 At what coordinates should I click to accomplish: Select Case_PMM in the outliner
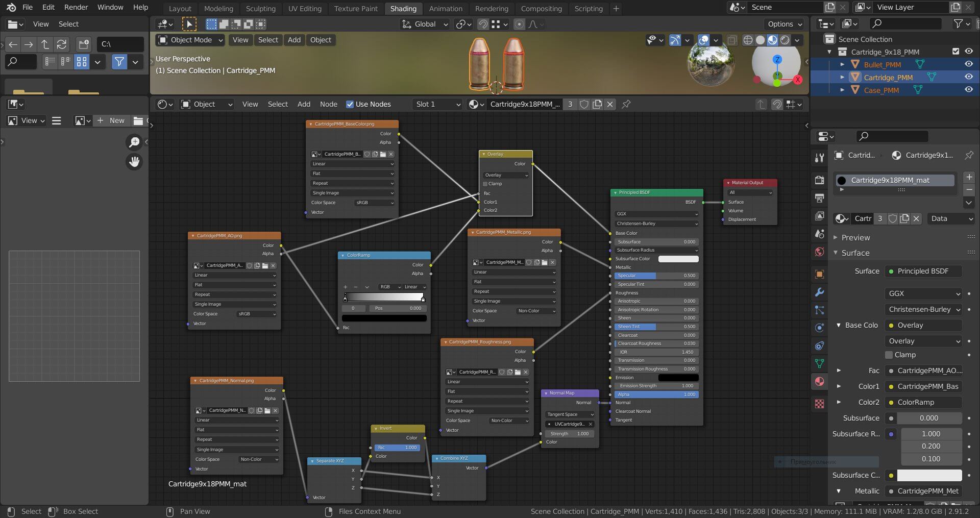pyautogui.click(x=881, y=90)
